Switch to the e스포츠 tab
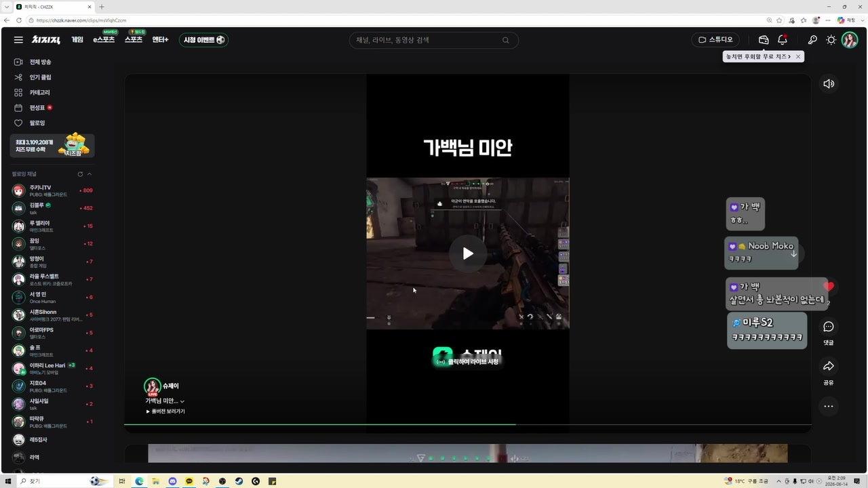The height and width of the screenshot is (488, 868). pyautogui.click(x=104, y=40)
